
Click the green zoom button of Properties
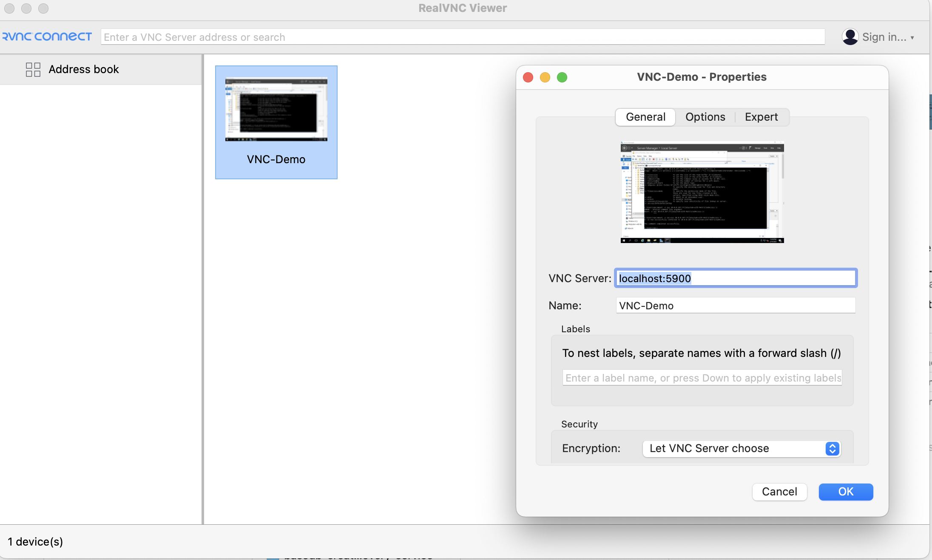[562, 77]
